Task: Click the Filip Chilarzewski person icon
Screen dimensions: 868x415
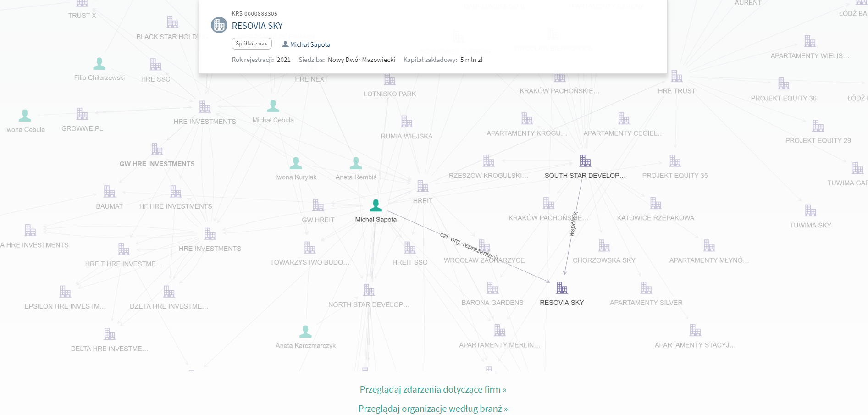Action: click(100, 64)
